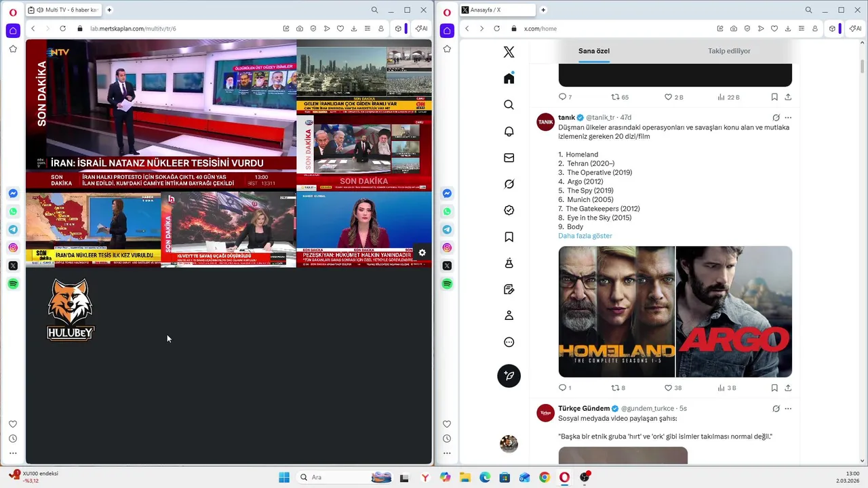Like the tanık post with 38 likes
Viewport: 868px width, 488px height.
673,388
